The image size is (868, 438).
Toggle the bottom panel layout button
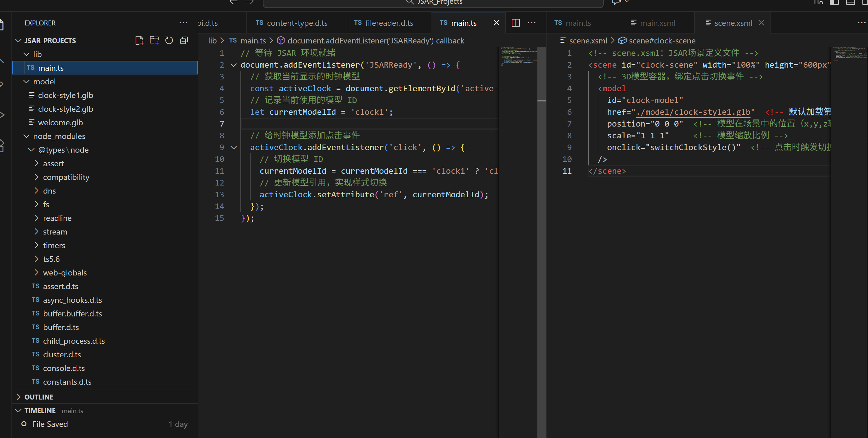[851, 2]
